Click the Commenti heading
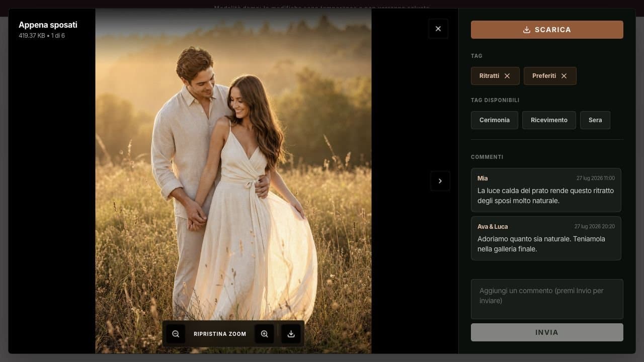 (x=487, y=157)
